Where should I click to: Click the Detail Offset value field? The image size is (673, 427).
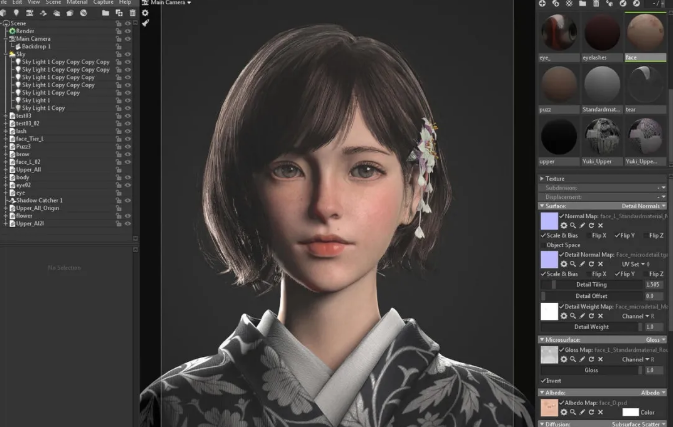click(x=655, y=296)
